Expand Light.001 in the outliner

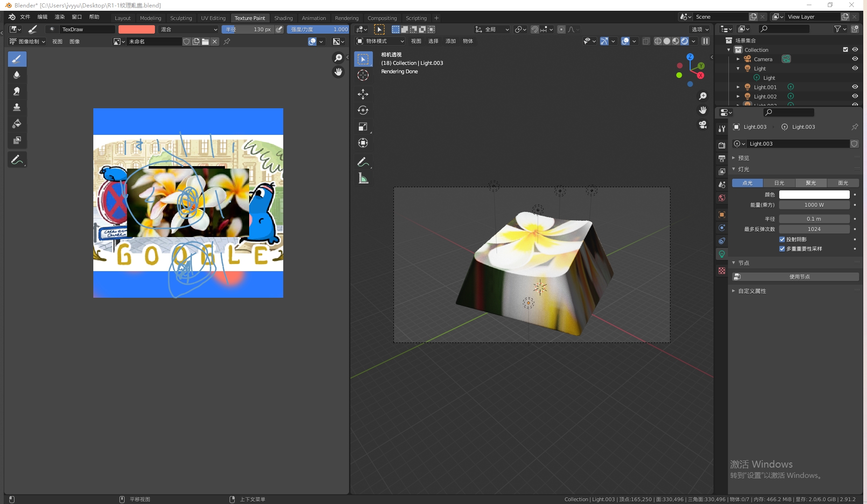pyautogui.click(x=738, y=87)
